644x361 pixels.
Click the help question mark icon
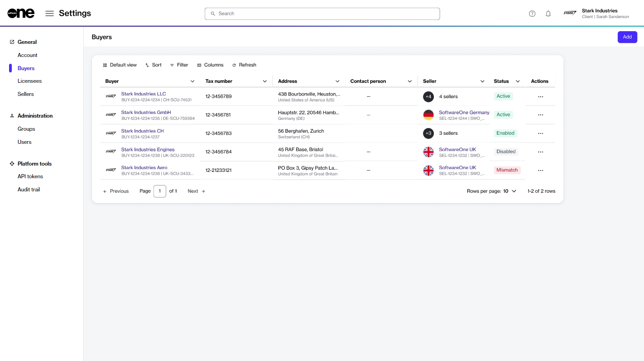tap(532, 14)
